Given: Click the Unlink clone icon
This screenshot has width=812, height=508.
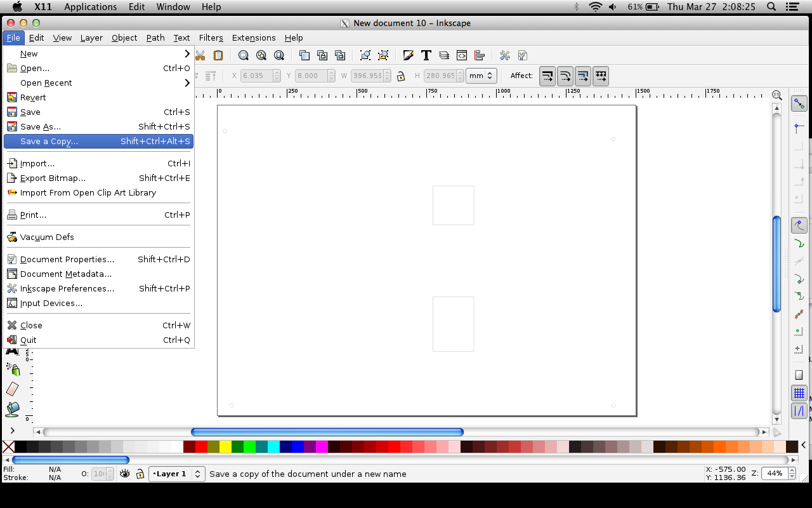Looking at the screenshot, I should pos(339,55).
